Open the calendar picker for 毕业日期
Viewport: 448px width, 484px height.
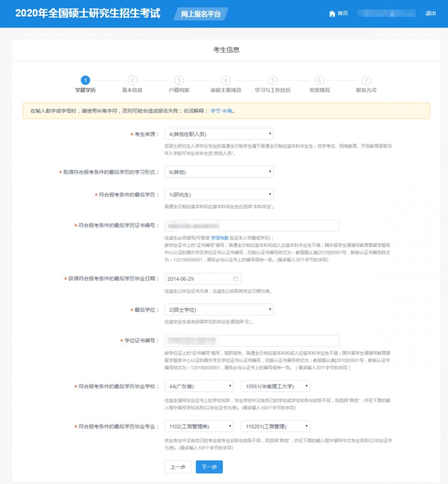[x=235, y=279]
